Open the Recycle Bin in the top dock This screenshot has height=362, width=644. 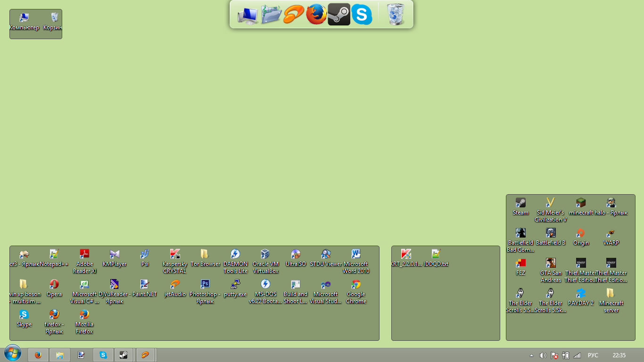click(x=396, y=14)
